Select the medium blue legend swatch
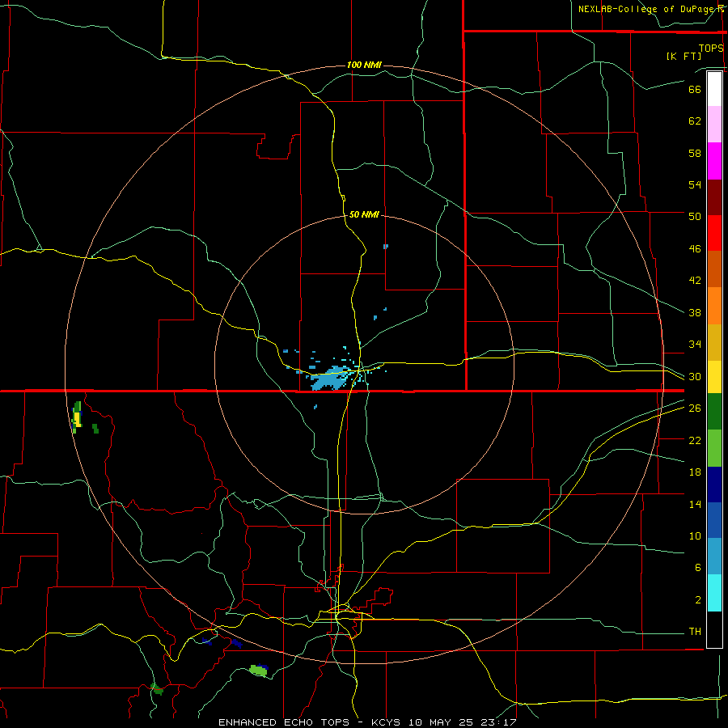728x728 pixels. pyautogui.click(x=714, y=520)
